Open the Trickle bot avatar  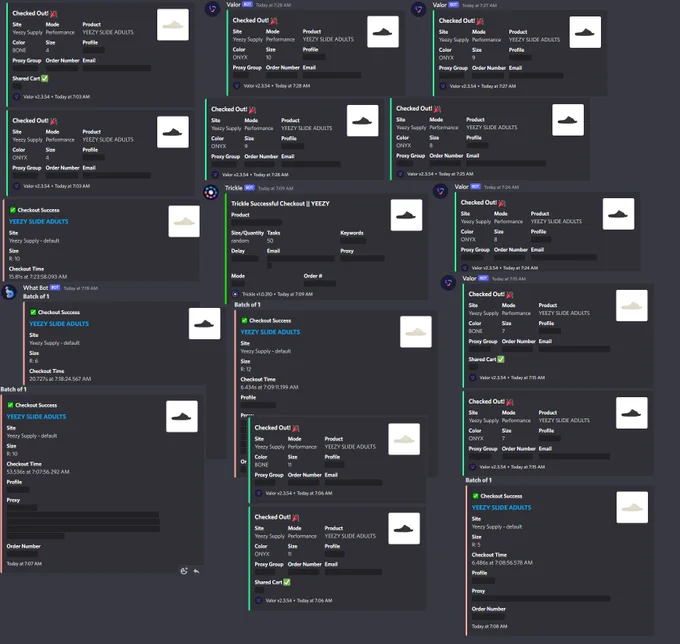[211, 192]
